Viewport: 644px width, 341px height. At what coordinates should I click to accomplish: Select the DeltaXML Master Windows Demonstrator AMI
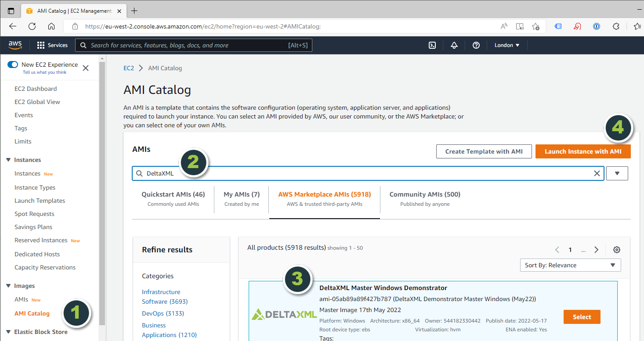tap(582, 317)
